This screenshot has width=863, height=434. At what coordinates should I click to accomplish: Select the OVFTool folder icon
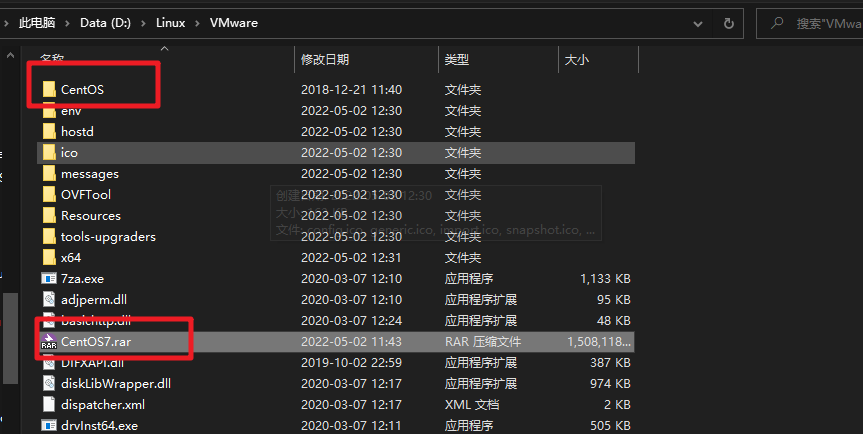click(x=49, y=194)
